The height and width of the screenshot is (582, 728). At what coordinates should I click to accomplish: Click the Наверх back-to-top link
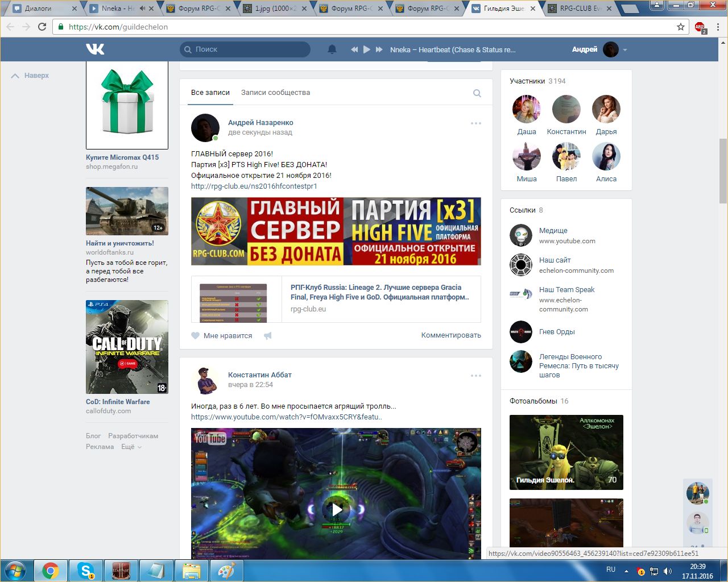30,76
